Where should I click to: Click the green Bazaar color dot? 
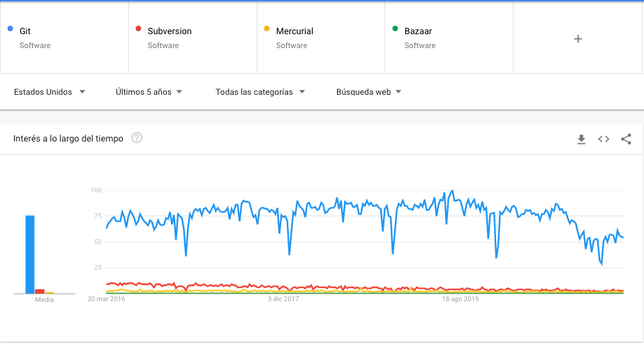pyautogui.click(x=395, y=29)
